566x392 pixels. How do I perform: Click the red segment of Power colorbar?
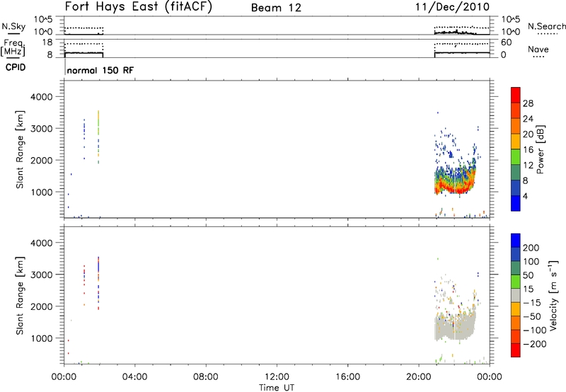[516, 95]
